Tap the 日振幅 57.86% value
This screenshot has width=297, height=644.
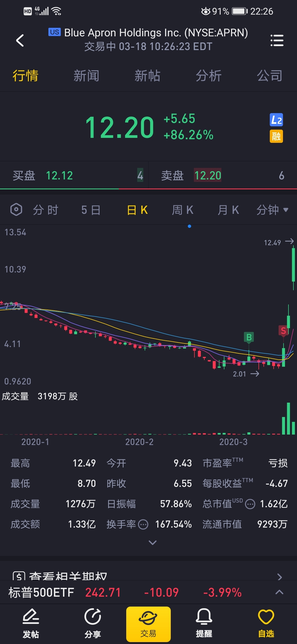(x=176, y=504)
